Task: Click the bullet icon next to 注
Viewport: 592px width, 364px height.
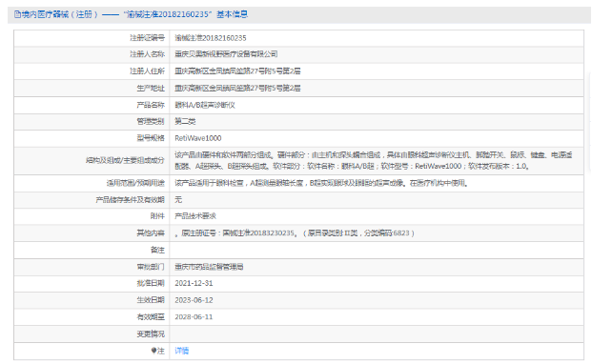Action: (153, 351)
